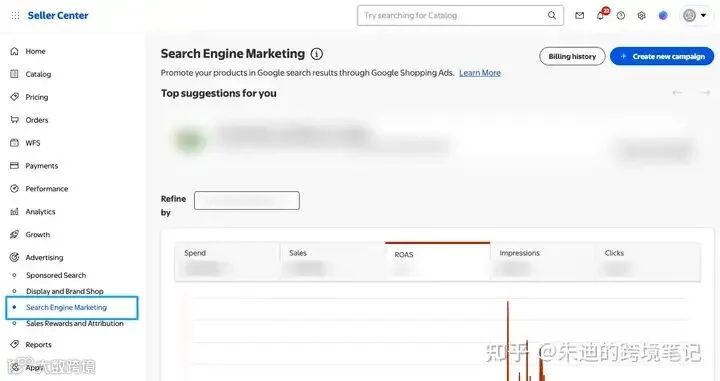Open the account avatar dropdown
720x381 pixels.
[x=695, y=16]
